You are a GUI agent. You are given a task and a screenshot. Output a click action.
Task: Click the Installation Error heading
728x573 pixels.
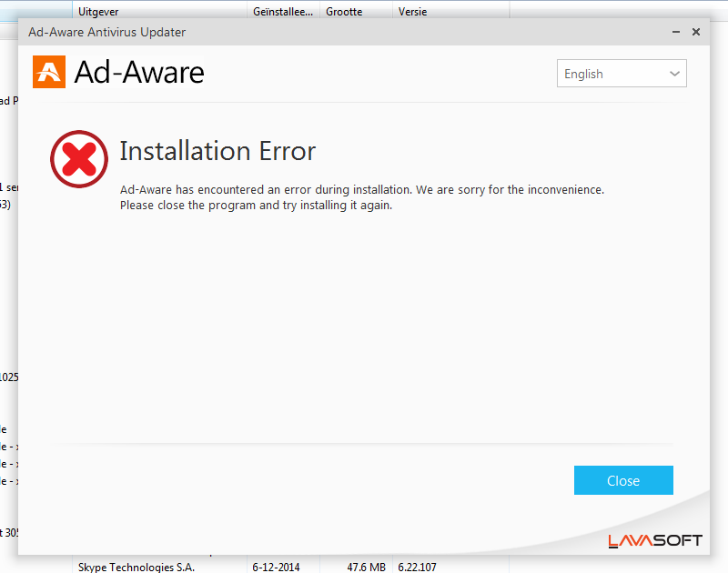pos(217,151)
